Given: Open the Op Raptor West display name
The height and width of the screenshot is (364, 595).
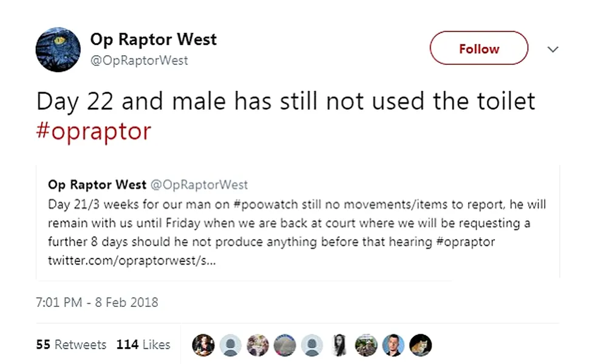Looking at the screenshot, I should (153, 40).
